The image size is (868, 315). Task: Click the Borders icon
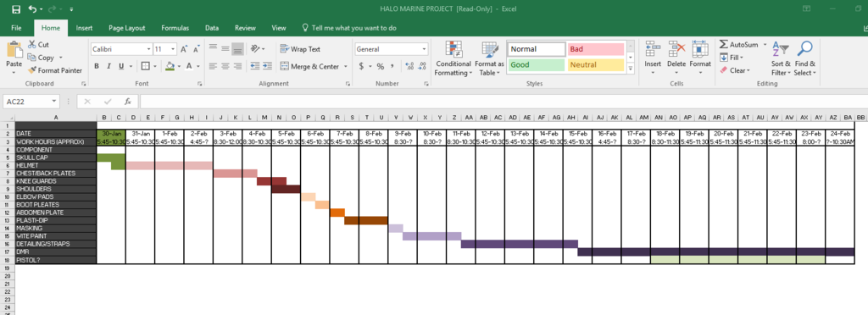(x=145, y=66)
